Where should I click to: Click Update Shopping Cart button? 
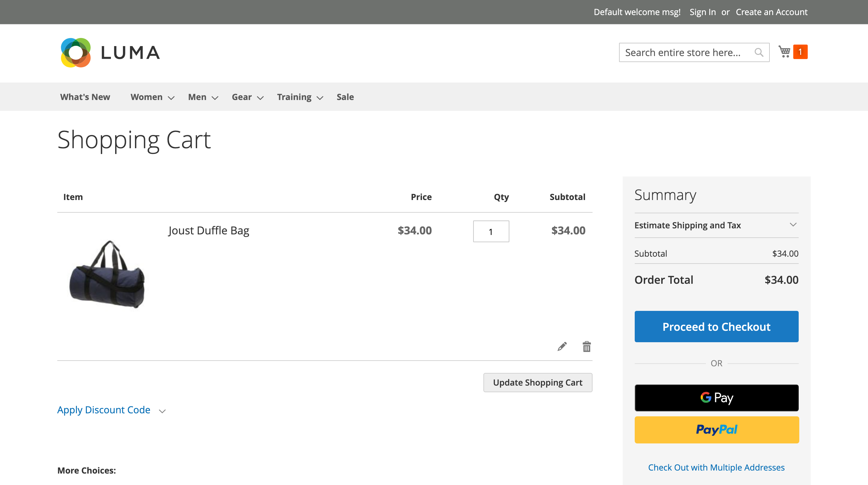(538, 383)
